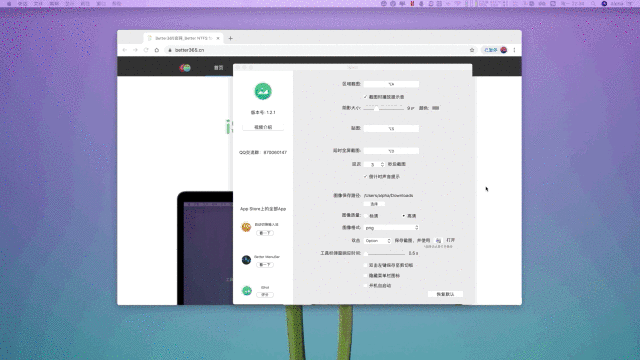This screenshot has width=640, height=360.
Task: Click the Better MenuBar app icon
Action: 246,260
